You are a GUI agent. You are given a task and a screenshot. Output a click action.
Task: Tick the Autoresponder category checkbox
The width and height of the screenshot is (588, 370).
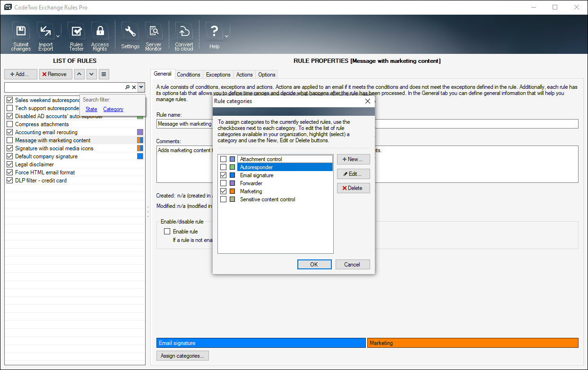click(223, 167)
